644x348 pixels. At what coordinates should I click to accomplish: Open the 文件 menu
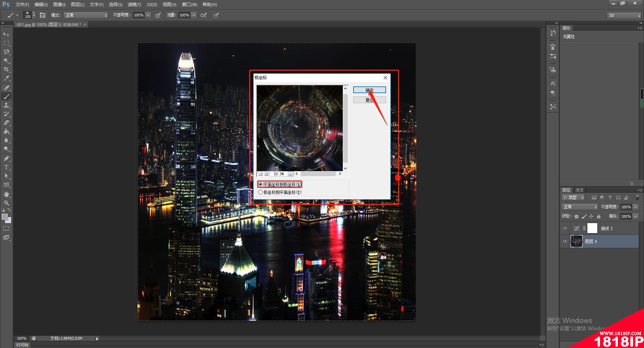[22, 4]
